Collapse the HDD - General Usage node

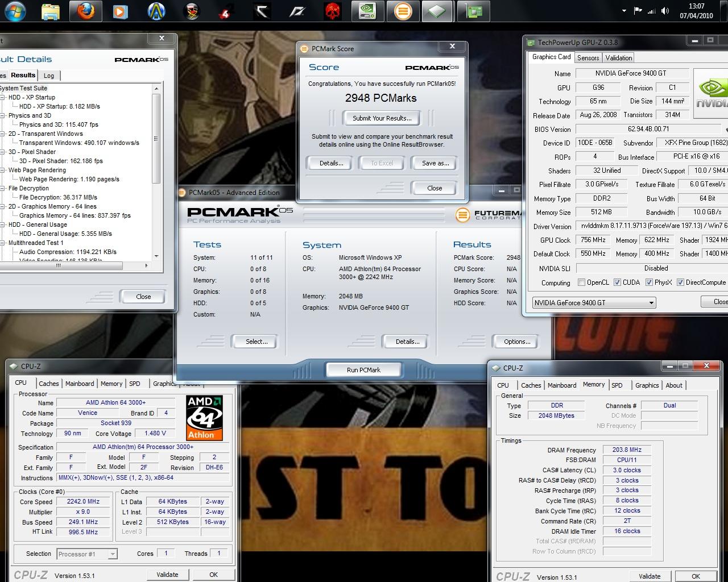(x=2, y=225)
